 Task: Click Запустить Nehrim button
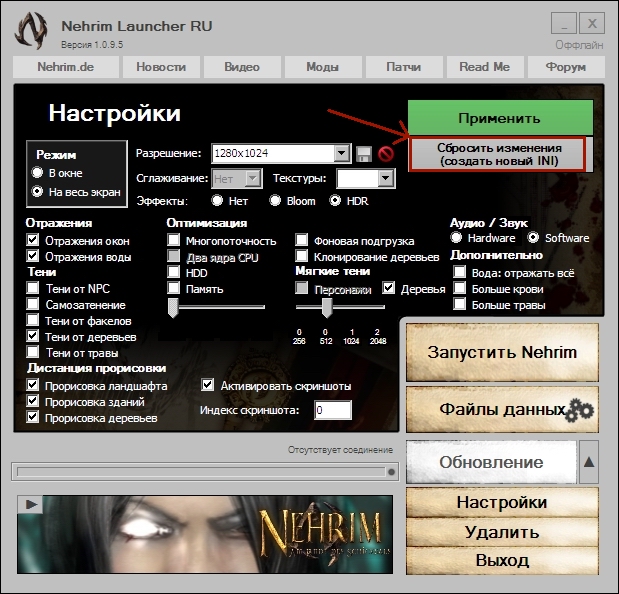coord(502,352)
